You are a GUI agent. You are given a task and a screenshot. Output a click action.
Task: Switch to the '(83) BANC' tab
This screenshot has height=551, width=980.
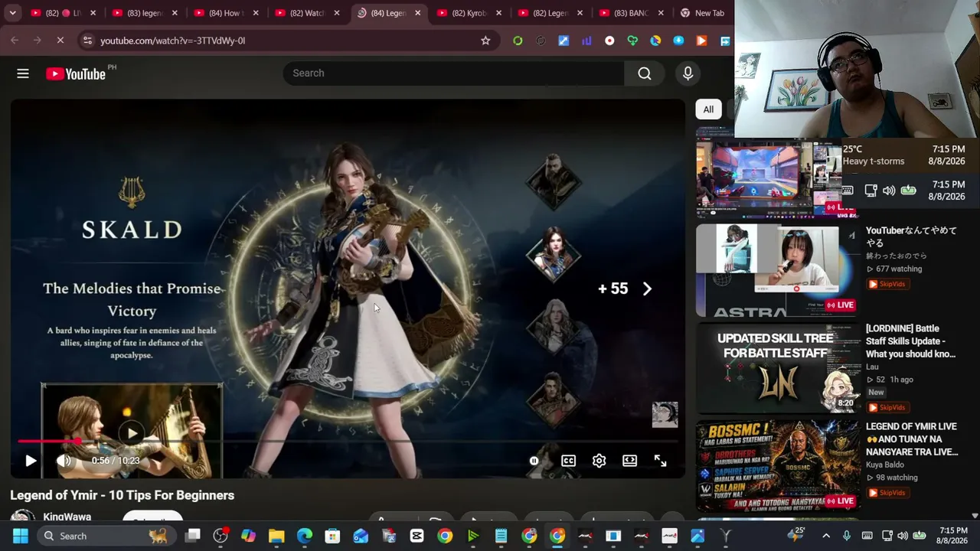(630, 13)
